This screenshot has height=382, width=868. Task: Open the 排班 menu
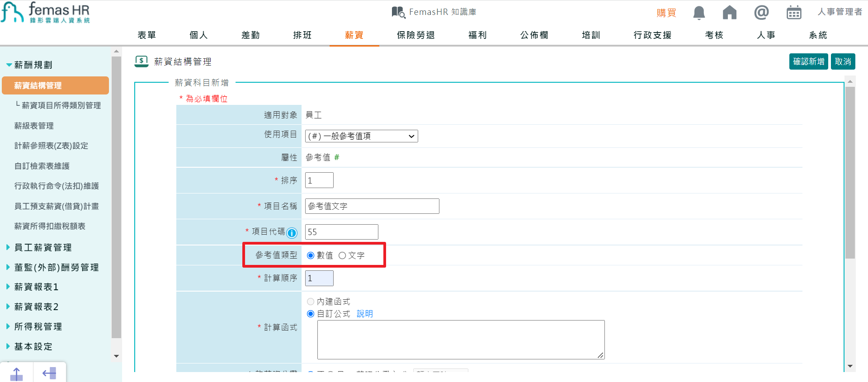tap(302, 35)
